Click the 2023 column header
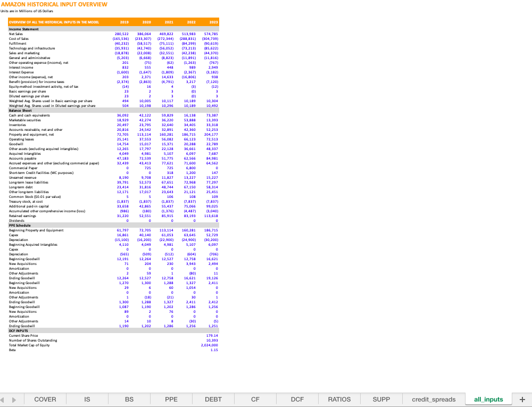This screenshot has height=407, width=532. coord(214,22)
